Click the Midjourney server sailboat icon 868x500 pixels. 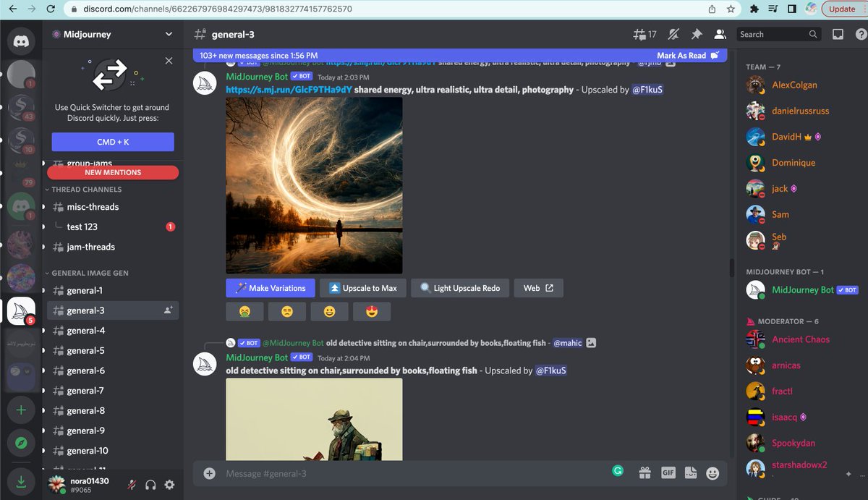pos(21,310)
